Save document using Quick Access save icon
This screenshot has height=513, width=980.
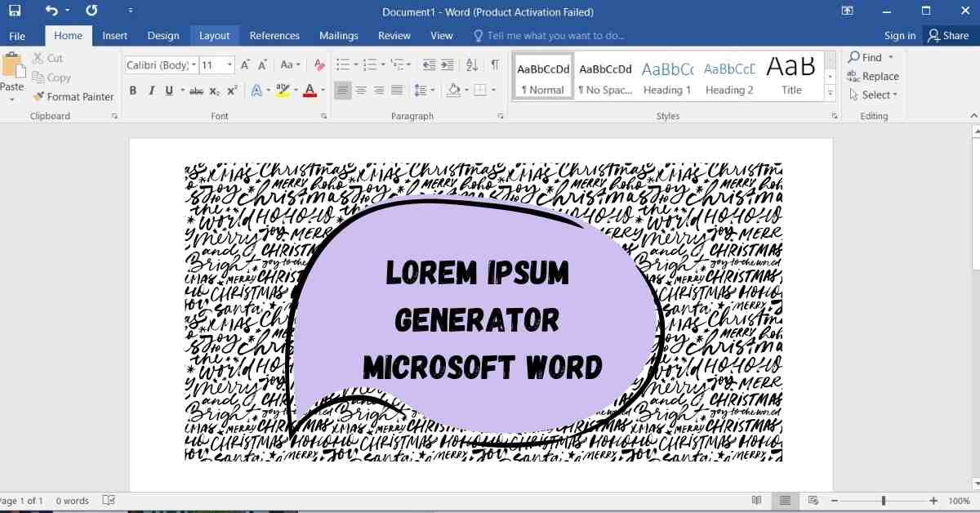(x=15, y=11)
